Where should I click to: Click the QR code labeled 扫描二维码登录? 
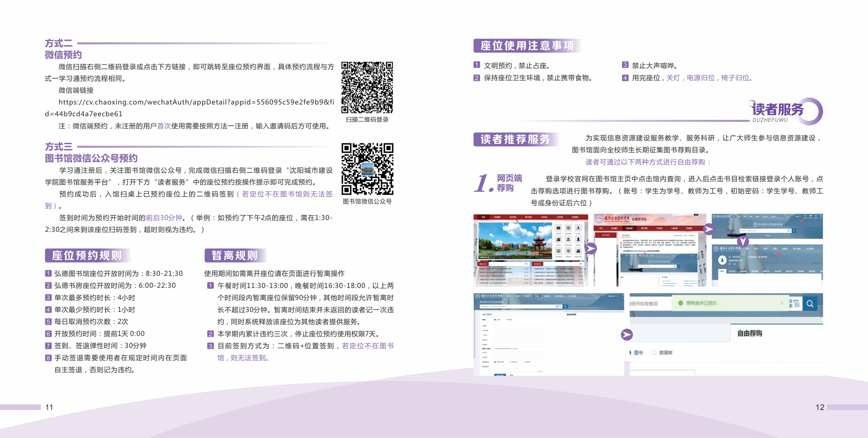(367, 87)
